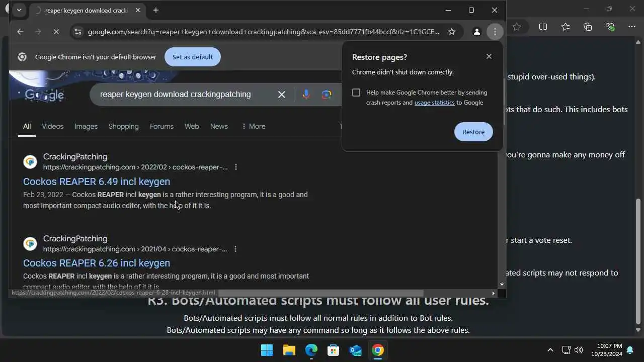
Task: Open Microsoft Store from taskbar
Action: 333,350
